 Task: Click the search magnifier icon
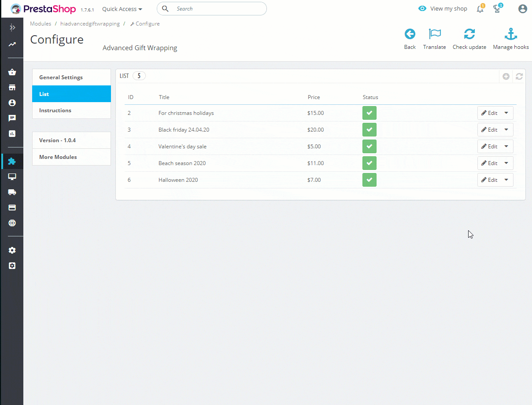click(x=166, y=8)
